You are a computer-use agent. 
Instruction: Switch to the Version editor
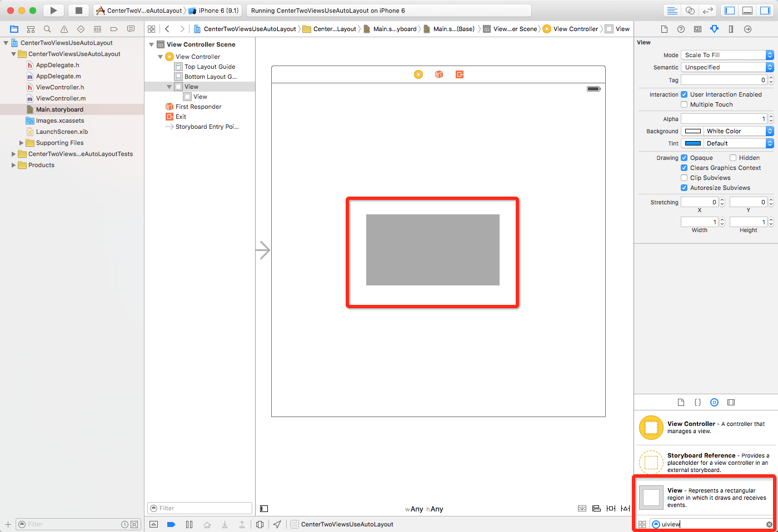707,11
